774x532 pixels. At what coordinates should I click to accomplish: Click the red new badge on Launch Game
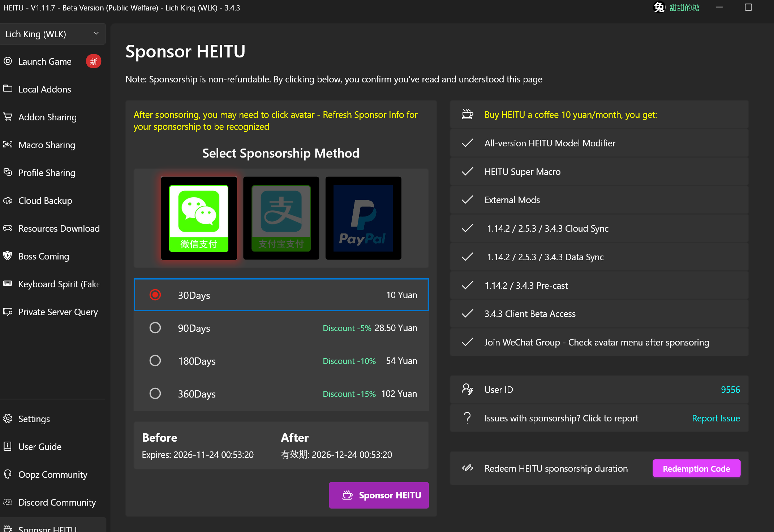coord(94,61)
